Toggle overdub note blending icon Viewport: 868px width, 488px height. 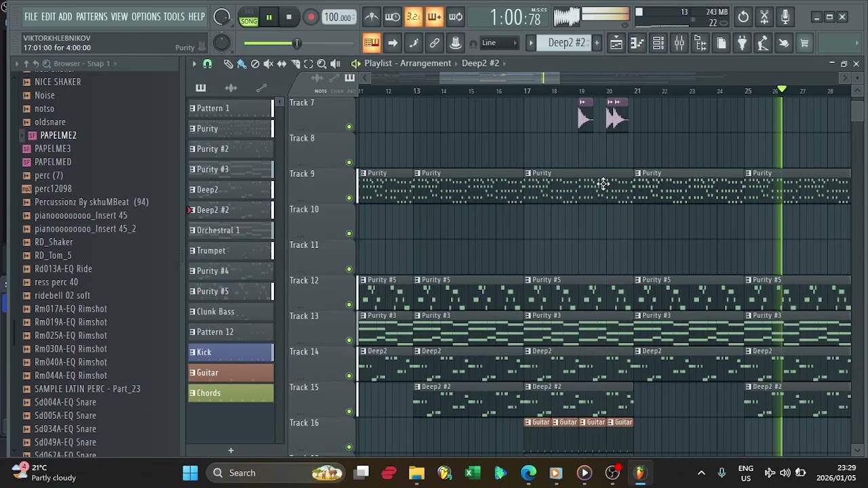435,17
